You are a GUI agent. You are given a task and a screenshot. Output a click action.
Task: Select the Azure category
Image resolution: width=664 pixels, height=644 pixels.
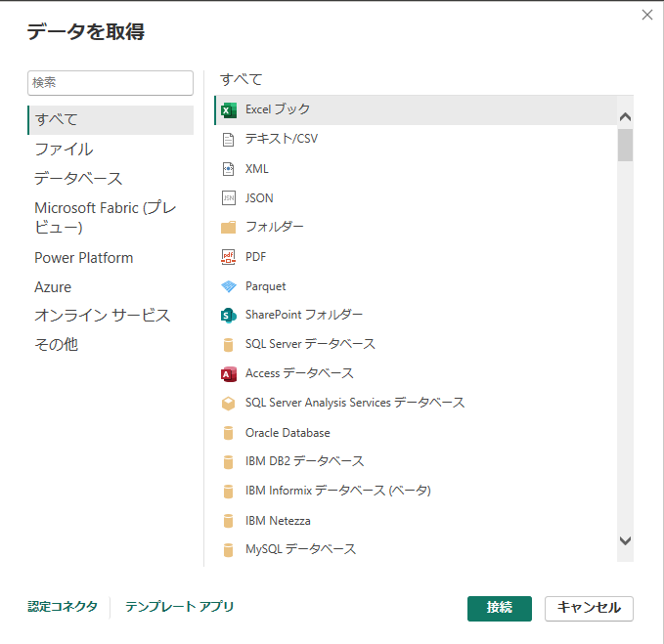[x=53, y=287]
